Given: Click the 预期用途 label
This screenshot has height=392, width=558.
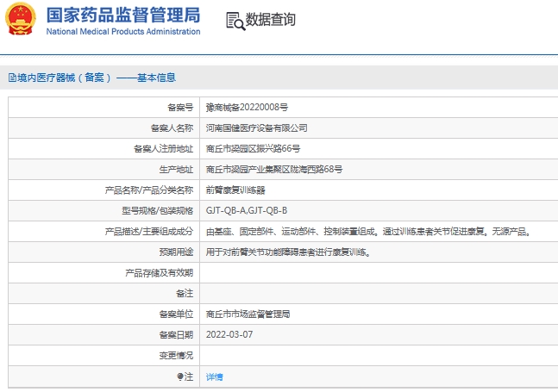Looking at the screenshot, I should (x=176, y=252).
